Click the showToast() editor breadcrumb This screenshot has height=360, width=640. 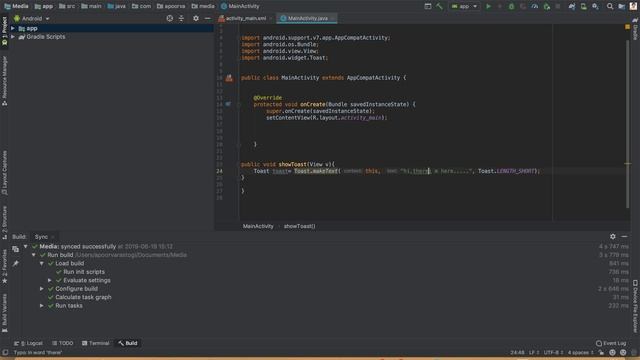click(299, 226)
